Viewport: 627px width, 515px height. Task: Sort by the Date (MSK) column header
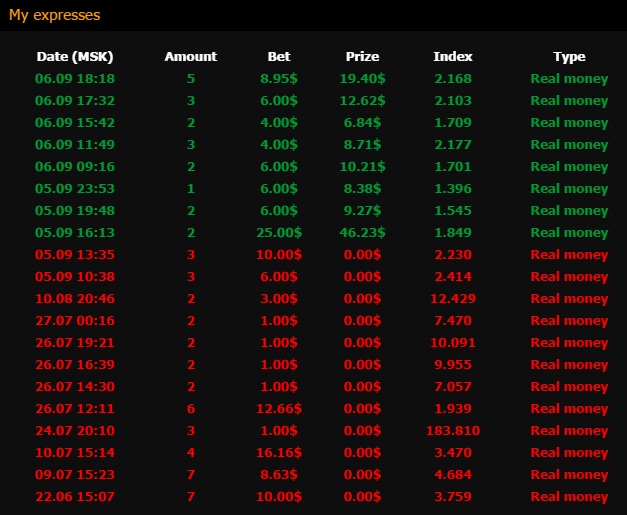pyautogui.click(x=75, y=57)
